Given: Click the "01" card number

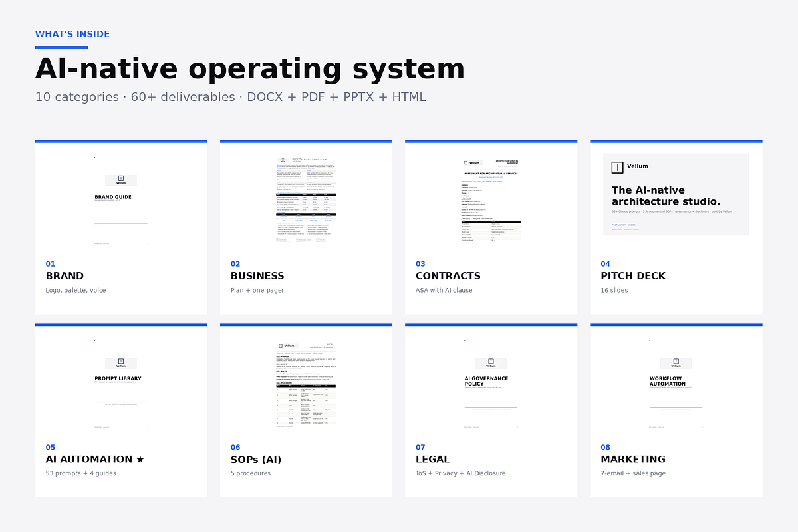Looking at the screenshot, I should pyautogui.click(x=51, y=264).
